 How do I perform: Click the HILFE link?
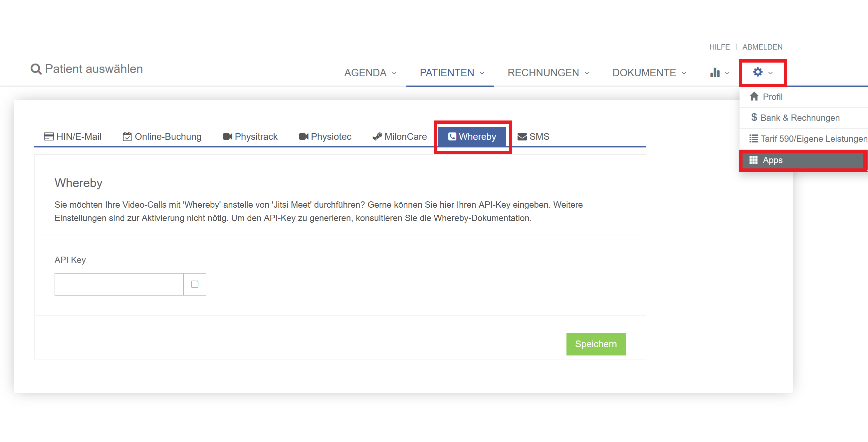(x=719, y=47)
